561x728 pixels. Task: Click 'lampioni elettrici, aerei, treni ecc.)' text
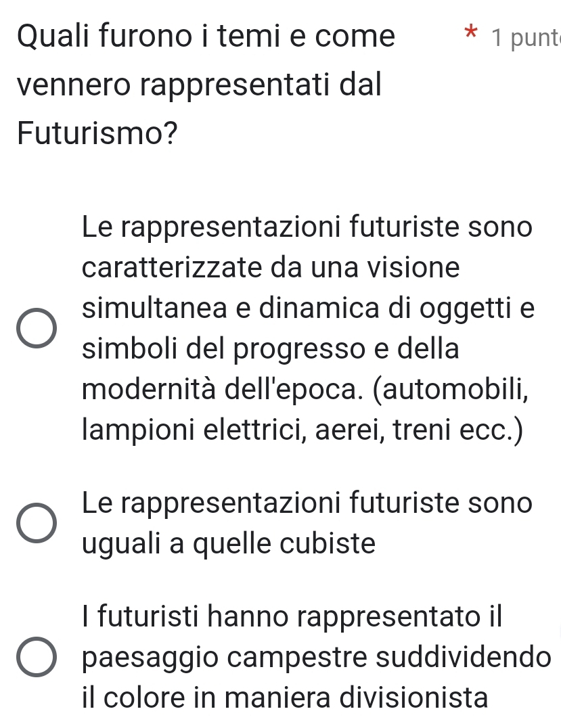pos(302,432)
